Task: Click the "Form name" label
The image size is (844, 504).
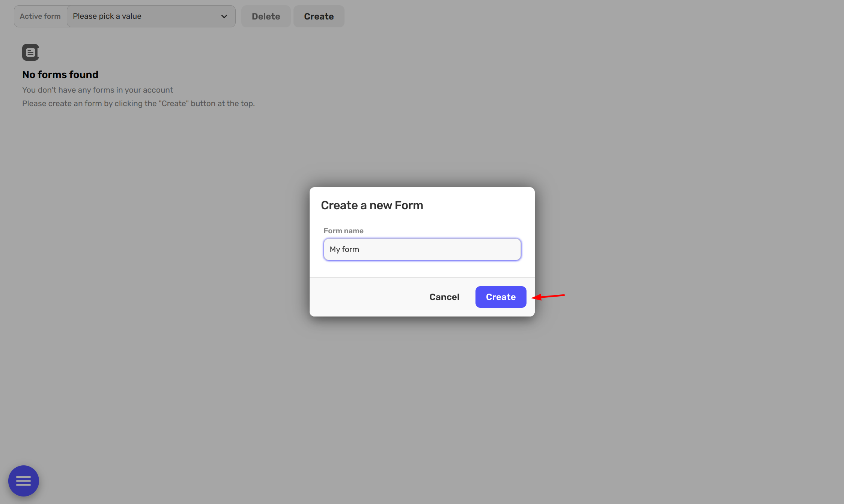Action: [343, 231]
